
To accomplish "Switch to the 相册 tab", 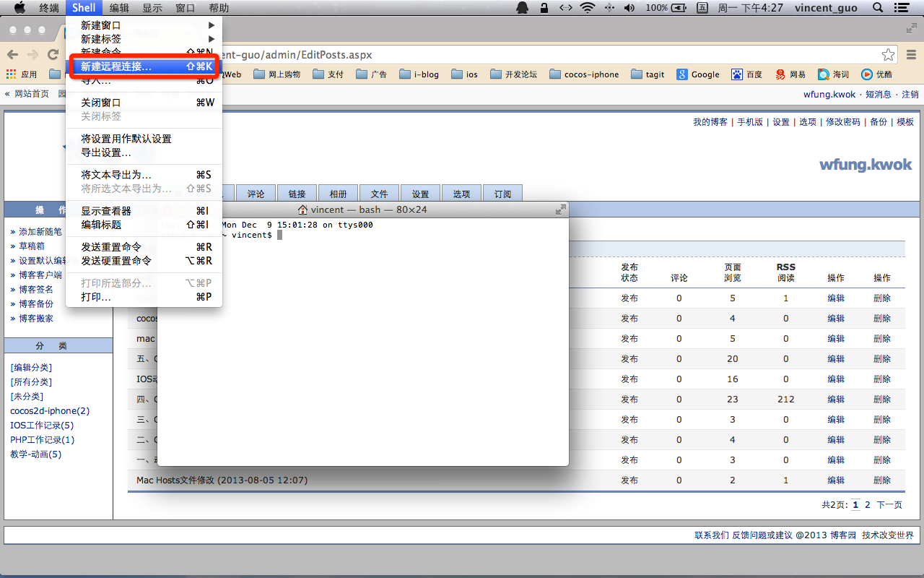I will tap(339, 194).
